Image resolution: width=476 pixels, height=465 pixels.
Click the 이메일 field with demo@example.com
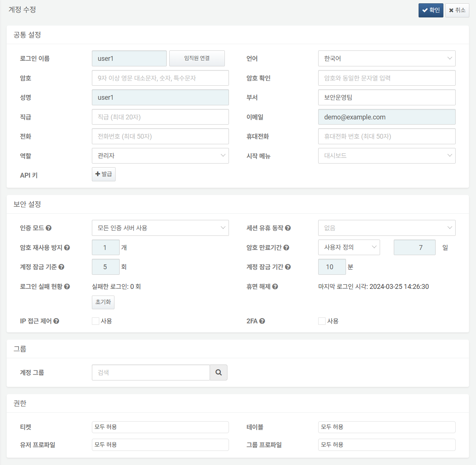tap(387, 117)
